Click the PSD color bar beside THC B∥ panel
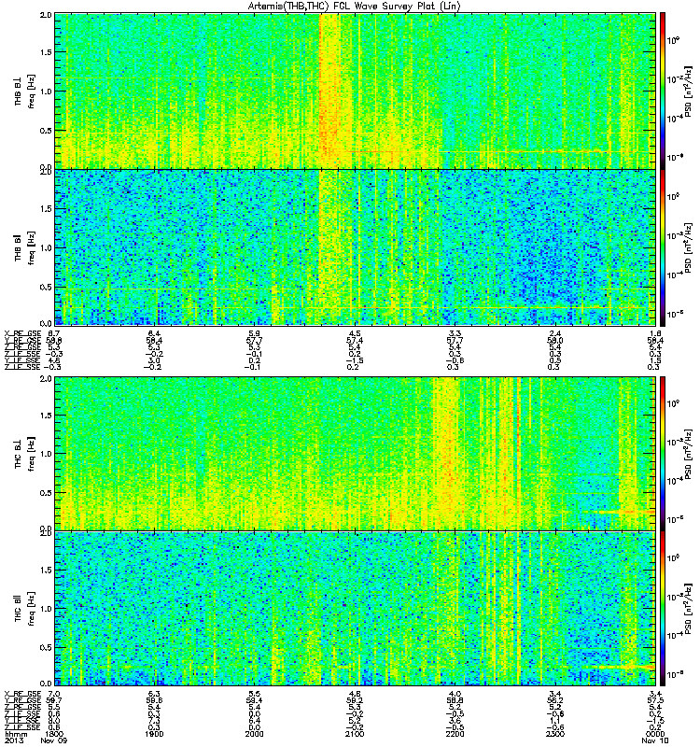 (x=662, y=609)
